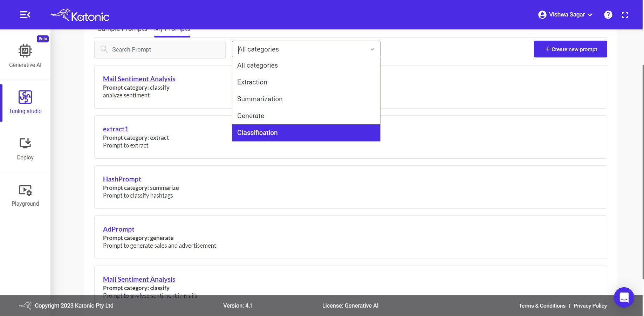This screenshot has height=316, width=644.
Task: Click 'Copyright 2023 Katonic Pty Ltd' text
Action: tap(74, 305)
